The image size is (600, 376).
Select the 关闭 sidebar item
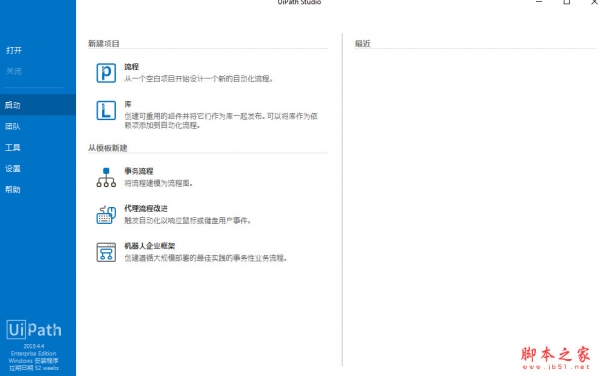(14, 71)
